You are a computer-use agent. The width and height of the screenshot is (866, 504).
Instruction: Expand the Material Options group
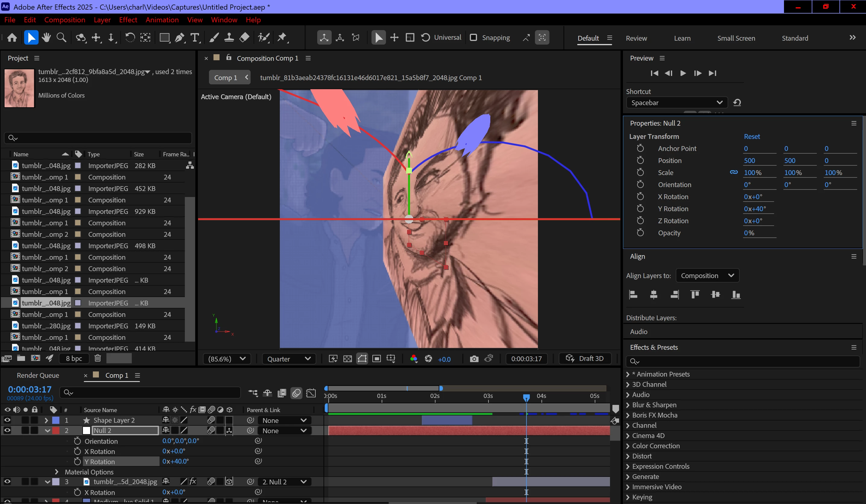click(57, 472)
